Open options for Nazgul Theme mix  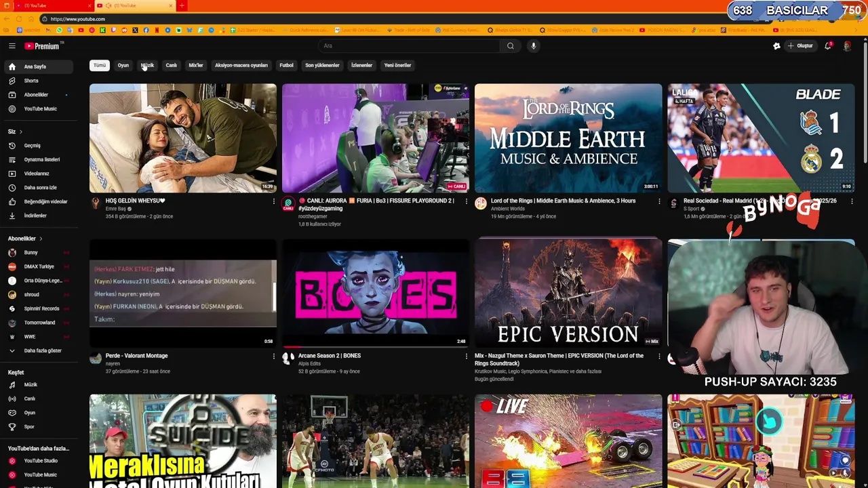point(658,357)
